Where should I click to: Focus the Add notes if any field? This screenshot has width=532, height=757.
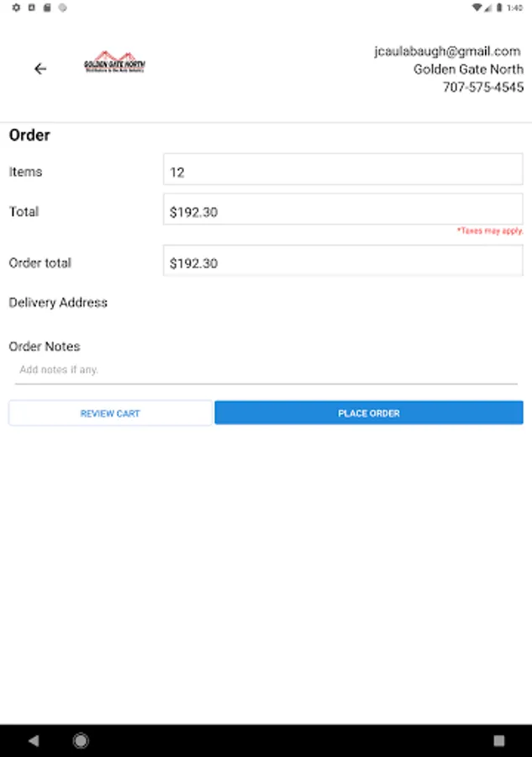[x=266, y=370]
